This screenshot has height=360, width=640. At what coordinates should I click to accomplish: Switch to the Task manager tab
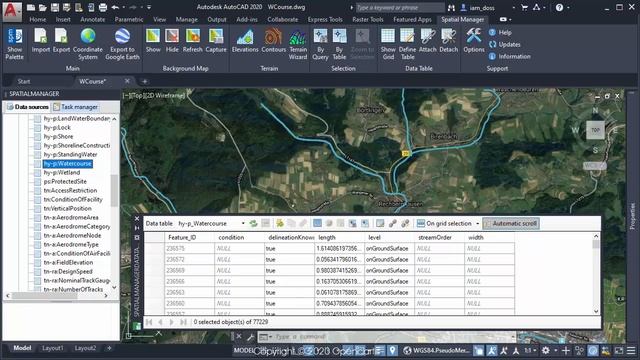pyautogui.click(x=76, y=107)
